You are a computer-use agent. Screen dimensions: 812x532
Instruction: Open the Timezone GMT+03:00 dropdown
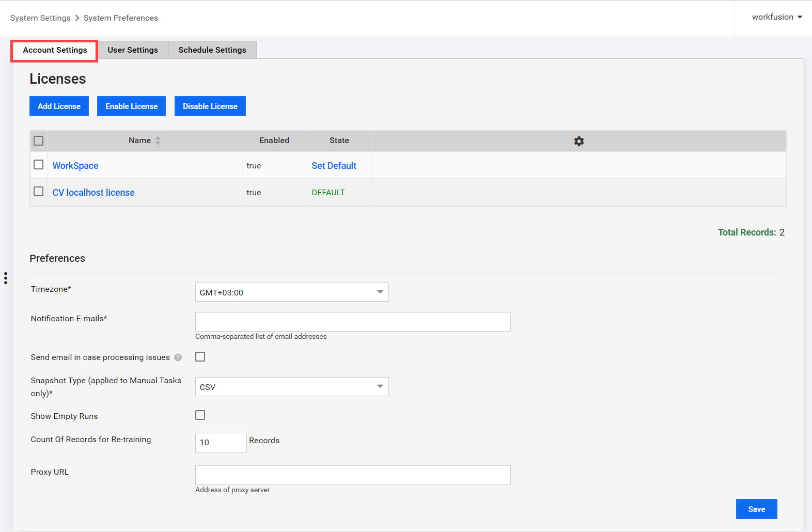[x=292, y=292]
